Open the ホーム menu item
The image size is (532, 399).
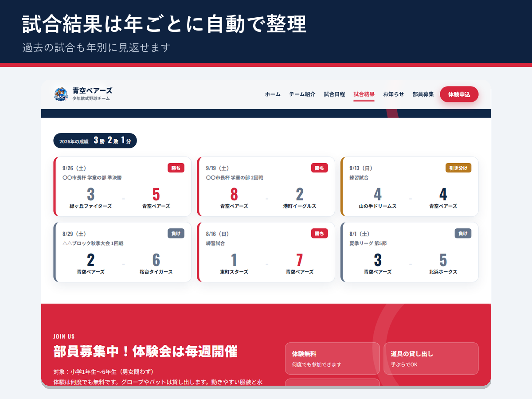[273, 94]
